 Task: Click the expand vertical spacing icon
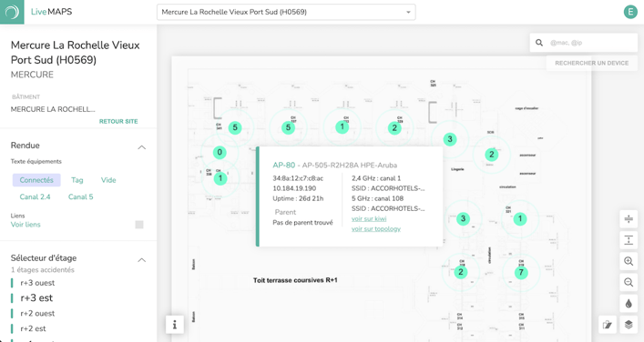point(629,240)
